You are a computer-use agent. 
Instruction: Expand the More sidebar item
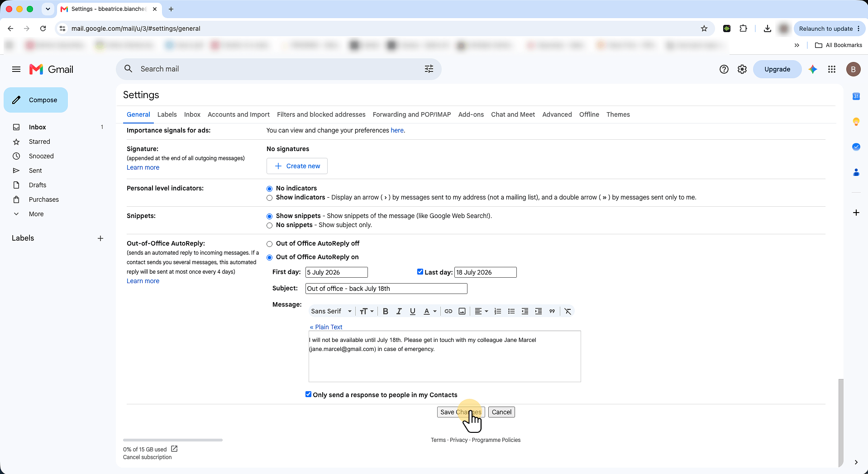36,214
